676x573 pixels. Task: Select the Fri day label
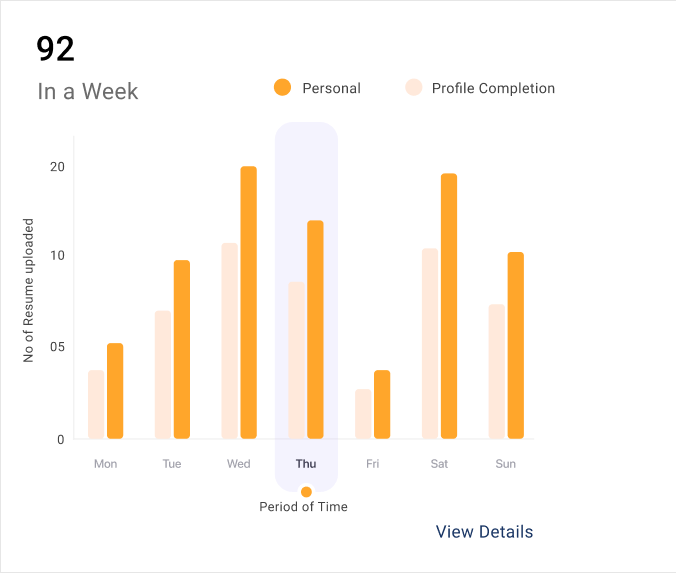[373, 464]
